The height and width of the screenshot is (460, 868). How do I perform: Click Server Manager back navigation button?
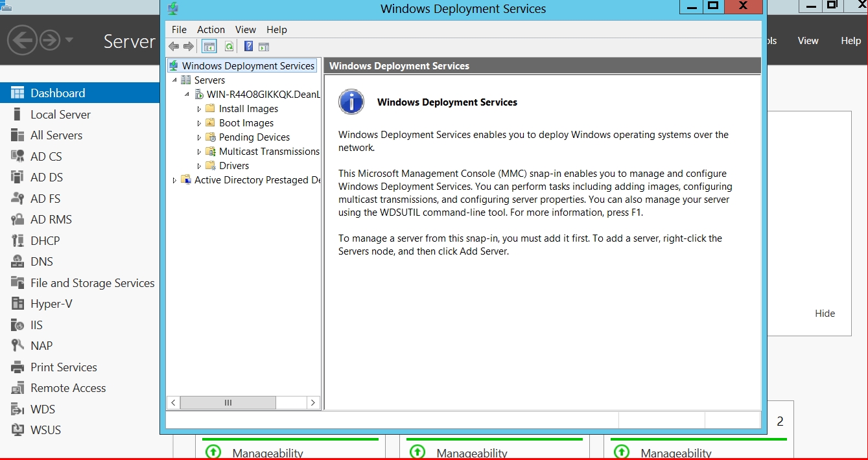point(22,40)
